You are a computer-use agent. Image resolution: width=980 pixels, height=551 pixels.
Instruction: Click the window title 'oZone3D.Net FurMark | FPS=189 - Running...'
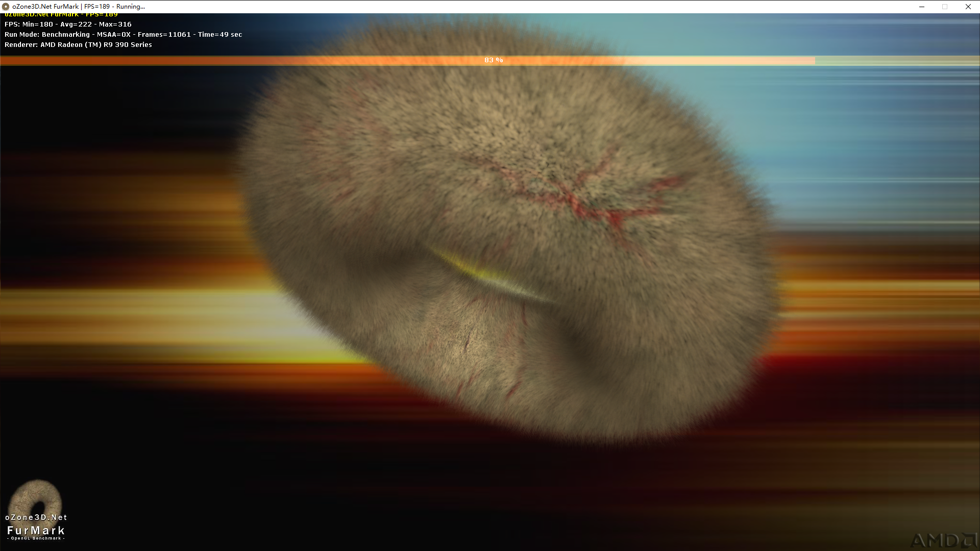79,7
